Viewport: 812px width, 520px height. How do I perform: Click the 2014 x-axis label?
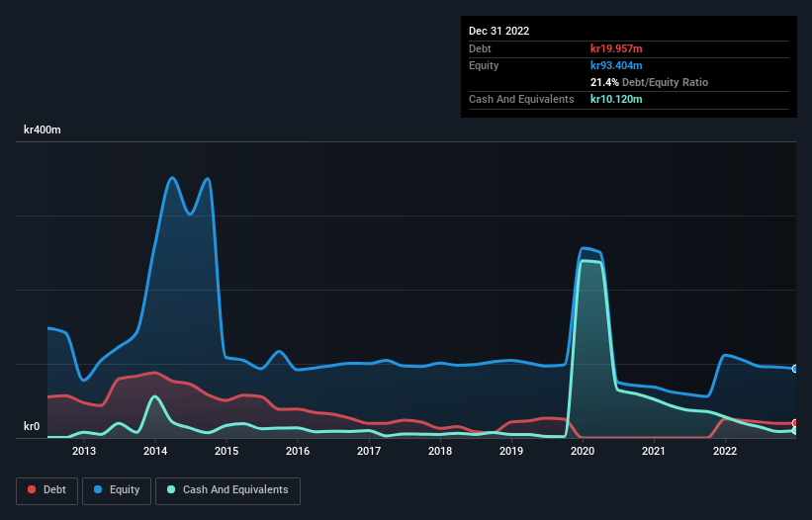155,451
